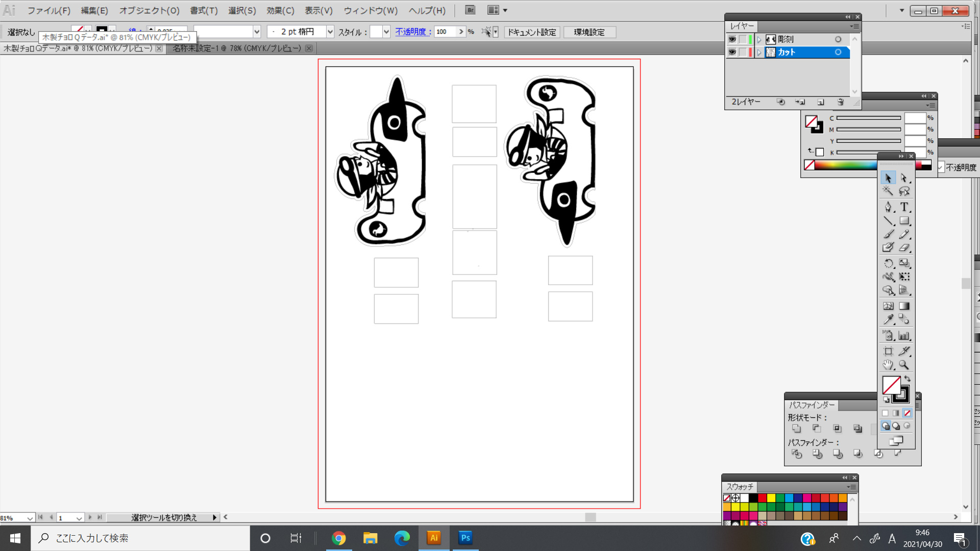The height and width of the screenshot is (551, 980).
Task: Open the ファイル(F) menu
Action: click(49, 10)
